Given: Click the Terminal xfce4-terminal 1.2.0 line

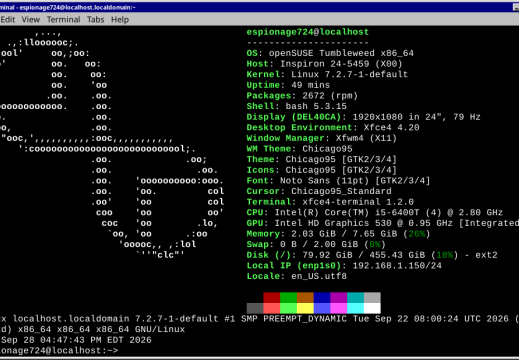Looking at the screenshot, I should [x=330, y=202].
